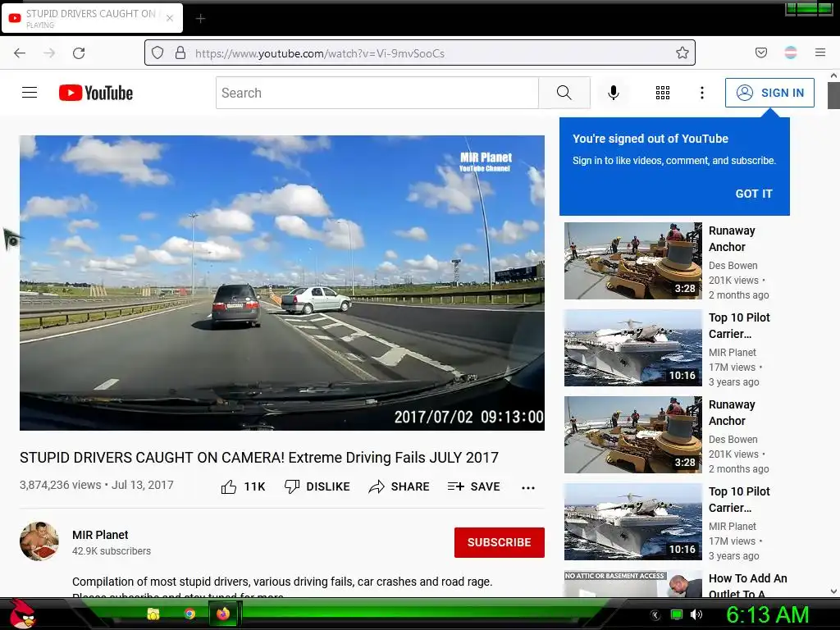Click MIR Planet under first Pilot Carrier video
Image resolution: width=840 pixels, height=630 pixels.
[x=733, y=353]
